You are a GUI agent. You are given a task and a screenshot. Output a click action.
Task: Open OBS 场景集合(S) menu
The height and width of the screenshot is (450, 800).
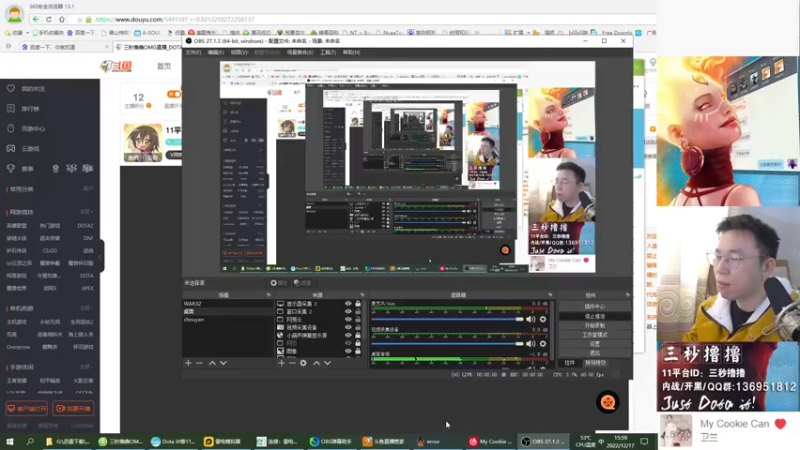(299, 52)
